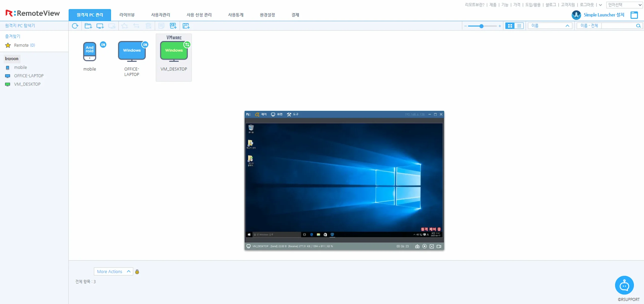
Task: Click the move arrows toolbar icon
Action: tap(136, 26)
